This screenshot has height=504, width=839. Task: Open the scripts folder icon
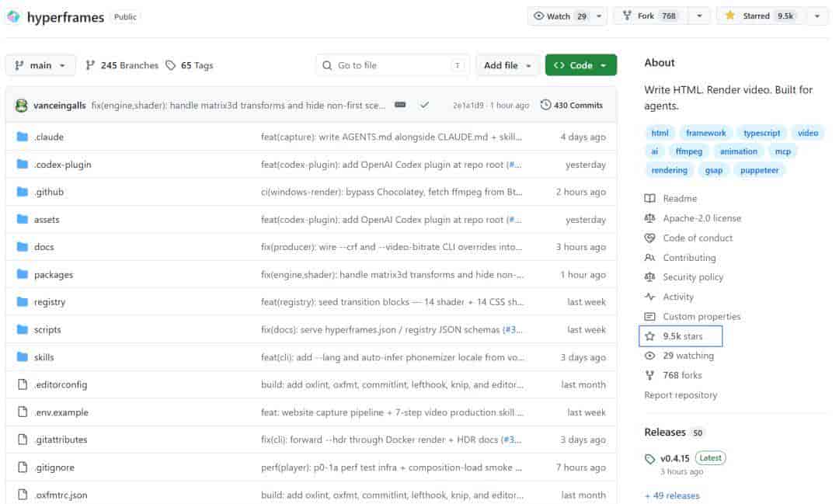[x=22, y=329]
